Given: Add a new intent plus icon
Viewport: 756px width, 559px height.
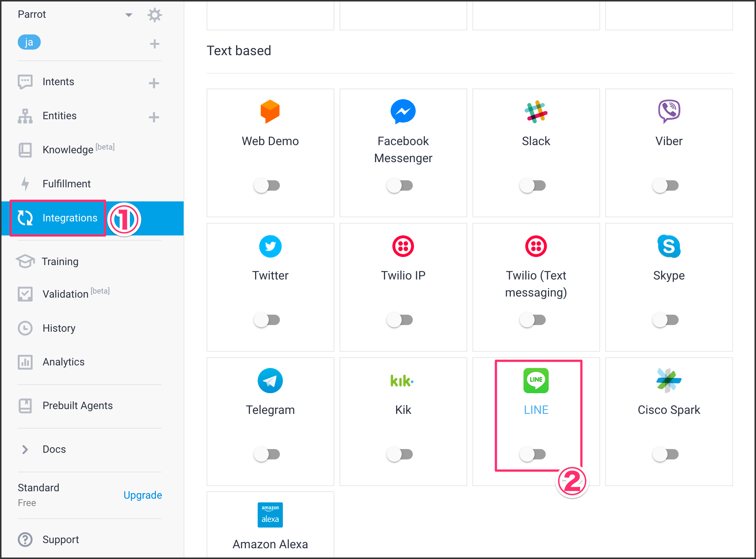Looking at the screenshot, I should [x=154, y=83].
